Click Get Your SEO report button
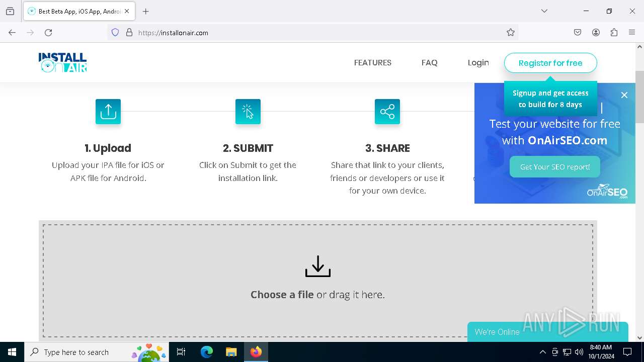 tap(555, 167)
